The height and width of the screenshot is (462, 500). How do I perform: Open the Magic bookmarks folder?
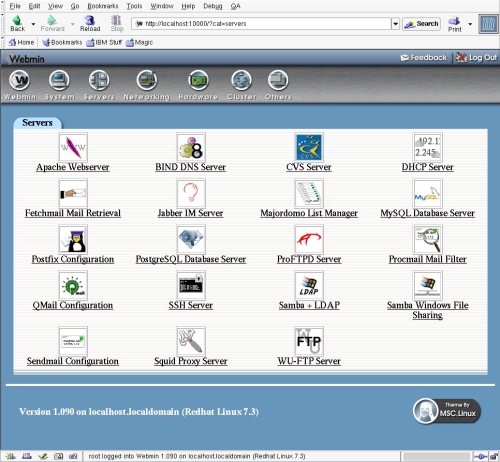pyautogui.click(x=139, y=42)
